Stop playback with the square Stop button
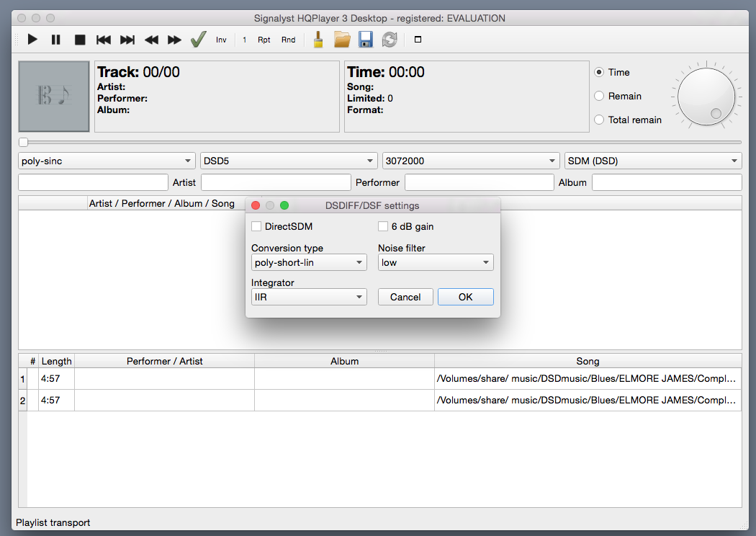756x536 pixels. (x=80, y=40)
